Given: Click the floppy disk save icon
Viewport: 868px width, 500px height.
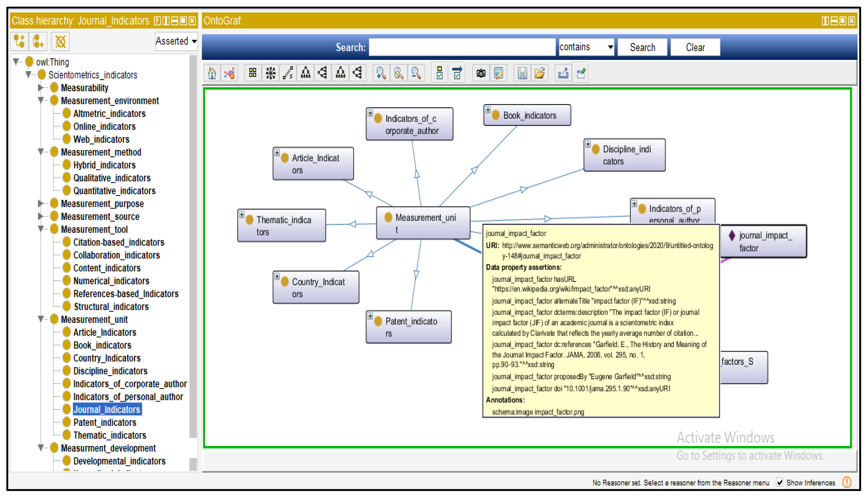Looking at the screenshot, I should tap(522, 73).
